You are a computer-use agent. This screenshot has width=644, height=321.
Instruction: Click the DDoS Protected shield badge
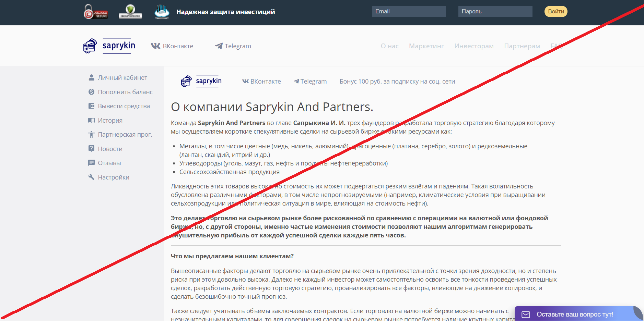[x=130, y=12]
